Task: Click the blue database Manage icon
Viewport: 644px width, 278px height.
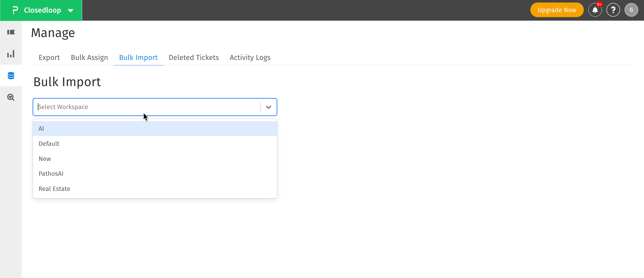Action: coord(11,75)
